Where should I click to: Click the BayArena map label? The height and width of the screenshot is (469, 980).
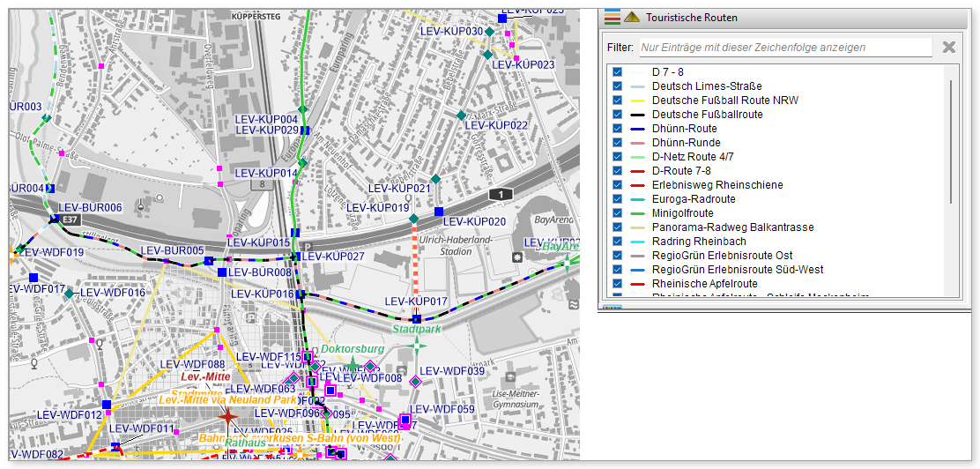pyautogui.click(x=555, y=220)
